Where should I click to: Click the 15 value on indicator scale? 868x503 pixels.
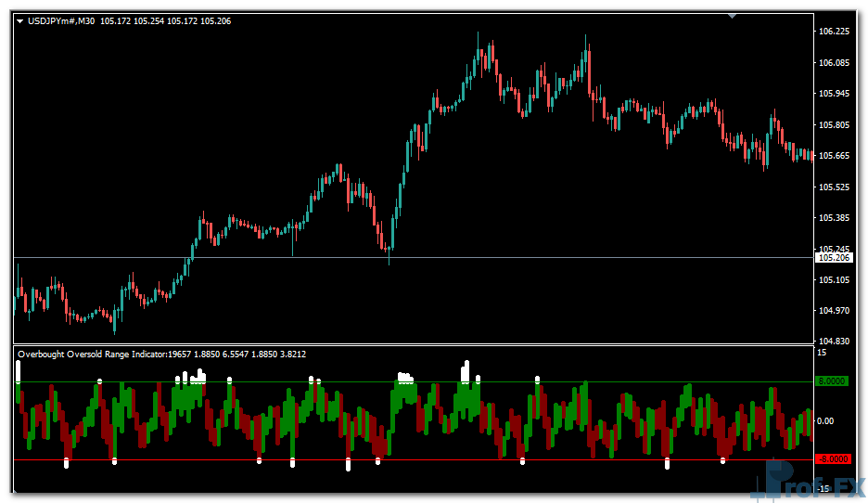822,353
